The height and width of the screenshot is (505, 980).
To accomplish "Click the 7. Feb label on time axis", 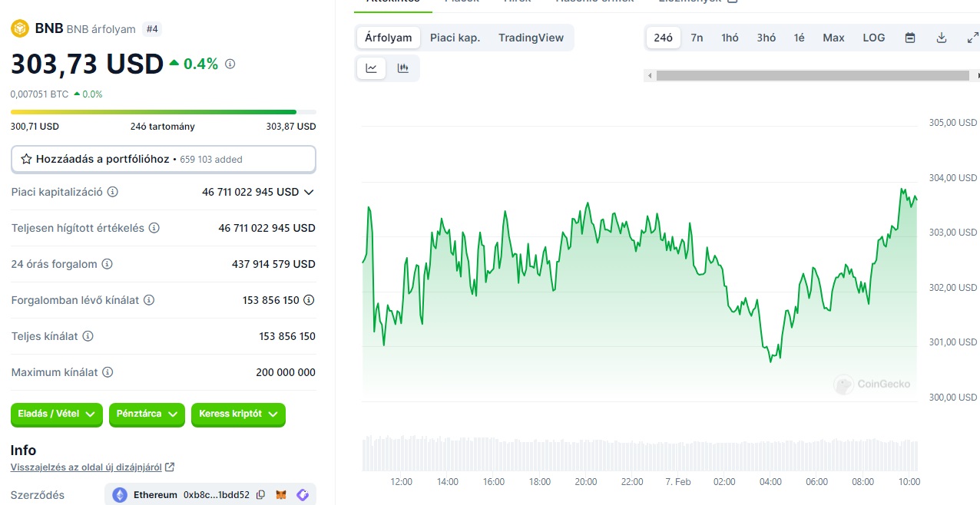I will [678, 481].
